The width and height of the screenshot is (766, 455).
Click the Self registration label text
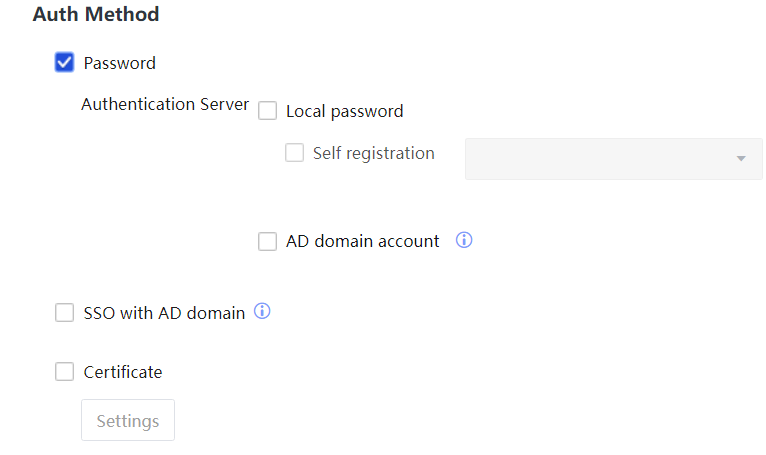(x=373, y=153)
